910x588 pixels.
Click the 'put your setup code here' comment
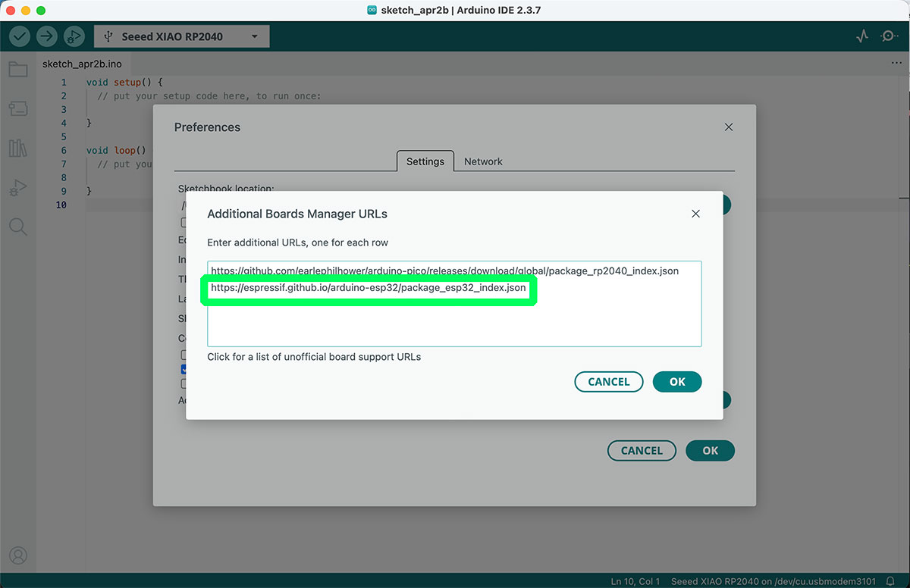[209, 96]
